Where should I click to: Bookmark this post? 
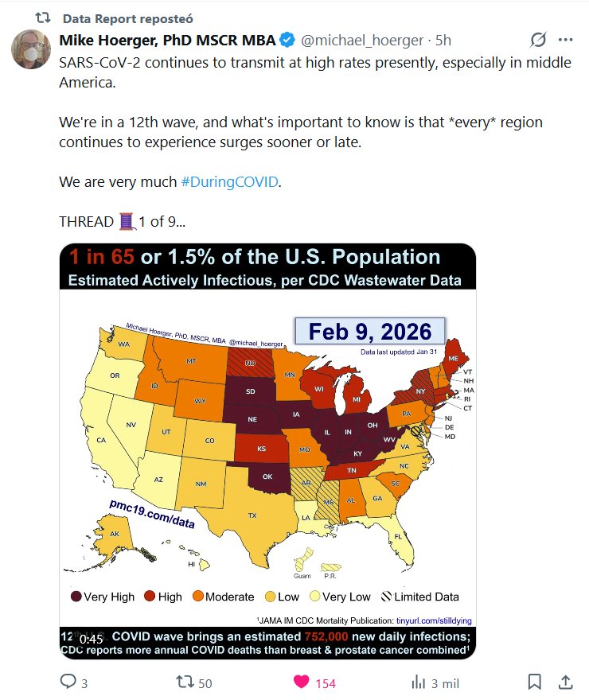[535, 682]
